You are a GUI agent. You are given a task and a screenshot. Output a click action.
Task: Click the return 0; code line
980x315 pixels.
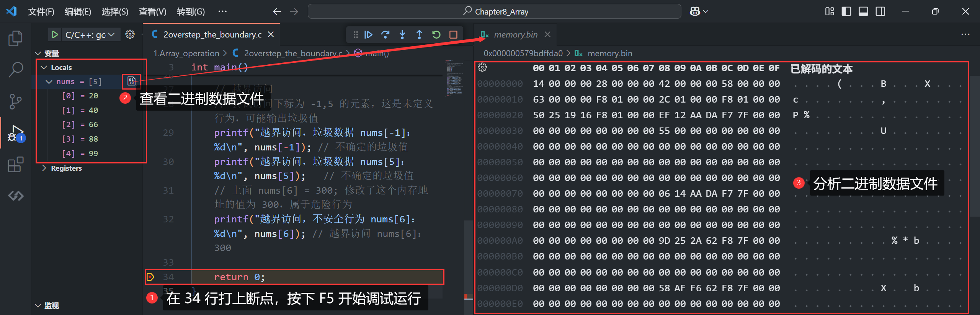tap(240, 277)
